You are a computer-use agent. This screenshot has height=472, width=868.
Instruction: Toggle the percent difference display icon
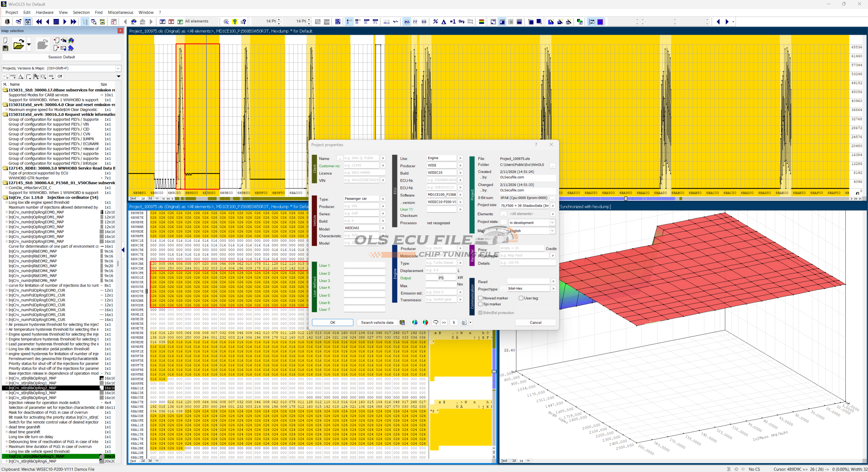point(435,22)
